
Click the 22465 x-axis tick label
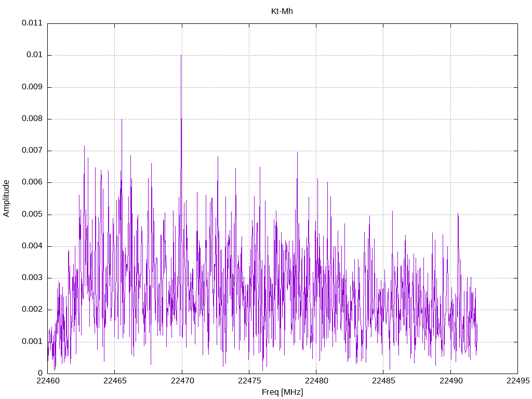point(114,381)
